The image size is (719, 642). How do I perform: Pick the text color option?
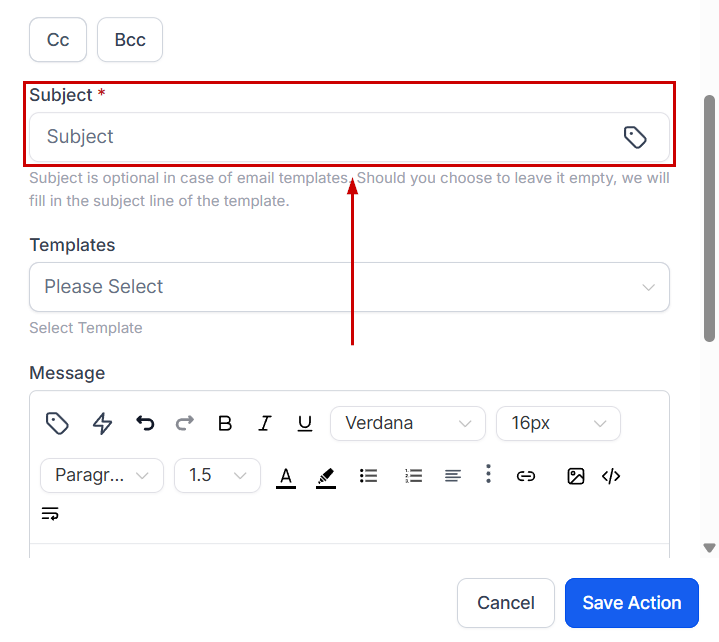pos(286,476)
